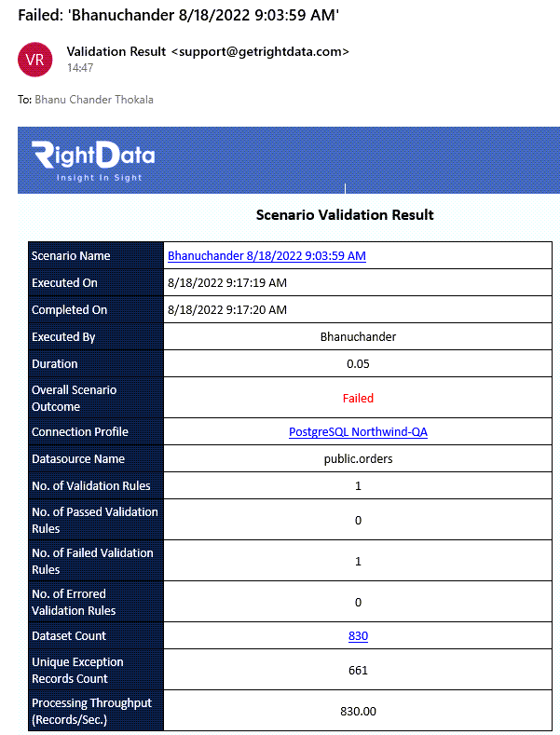Click the Dataset Count label cell
Image resolution: width=560 pixels, height=735 pixels.
[x=96, y=635]
